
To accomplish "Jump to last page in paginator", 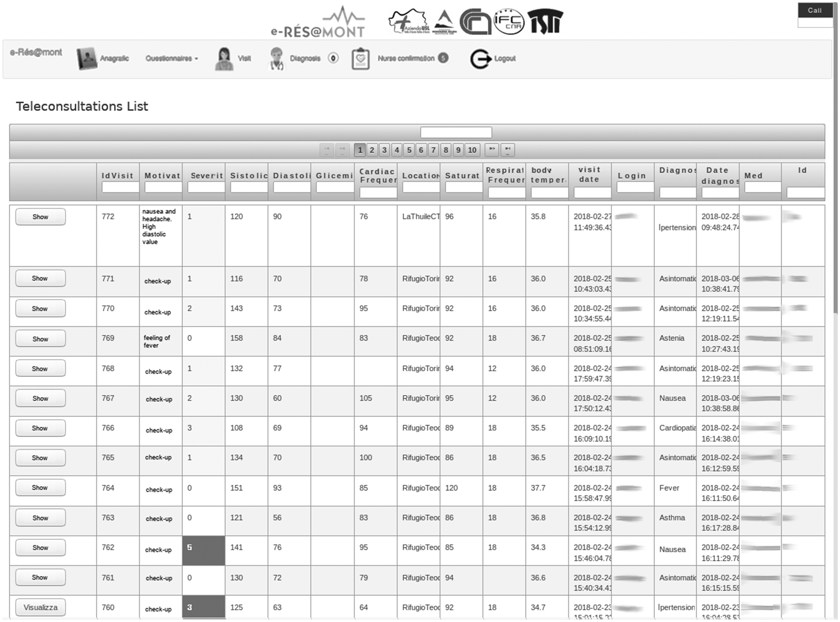I will tap(507, 150).
